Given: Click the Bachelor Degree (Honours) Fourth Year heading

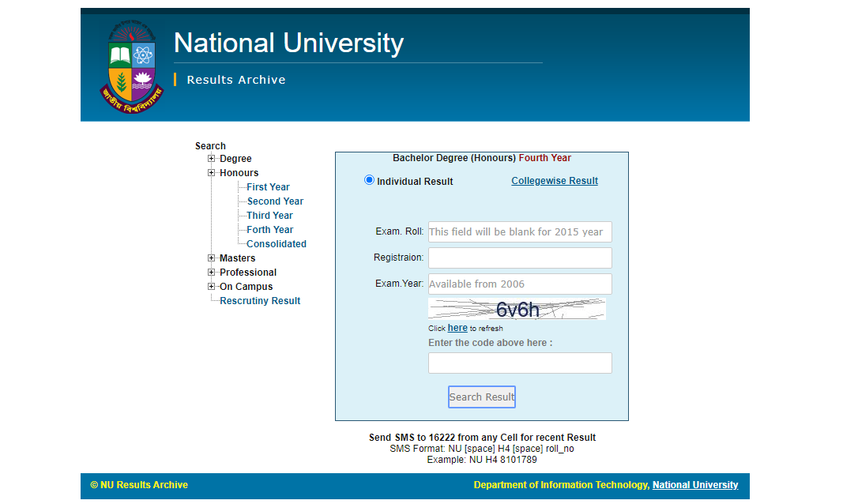Looking at the screenshot, I should pos(482,158).
